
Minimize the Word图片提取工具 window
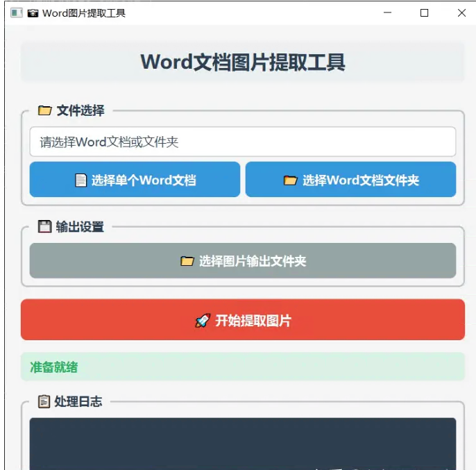pos(387,13)
